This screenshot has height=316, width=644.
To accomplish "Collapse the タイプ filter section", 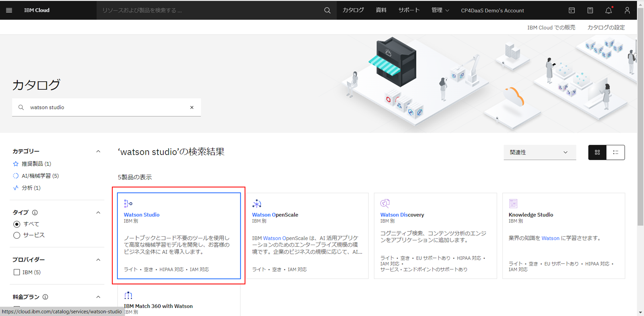I will point(98,213).
